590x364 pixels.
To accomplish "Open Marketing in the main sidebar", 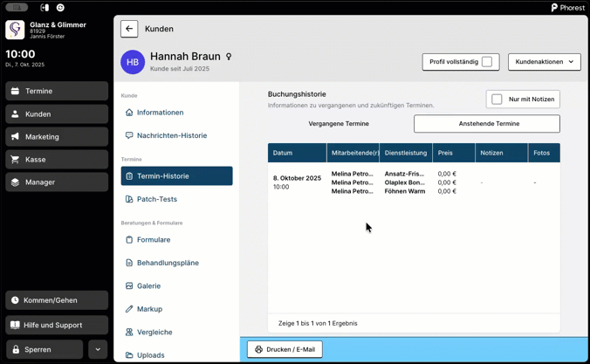I will 57,137.
